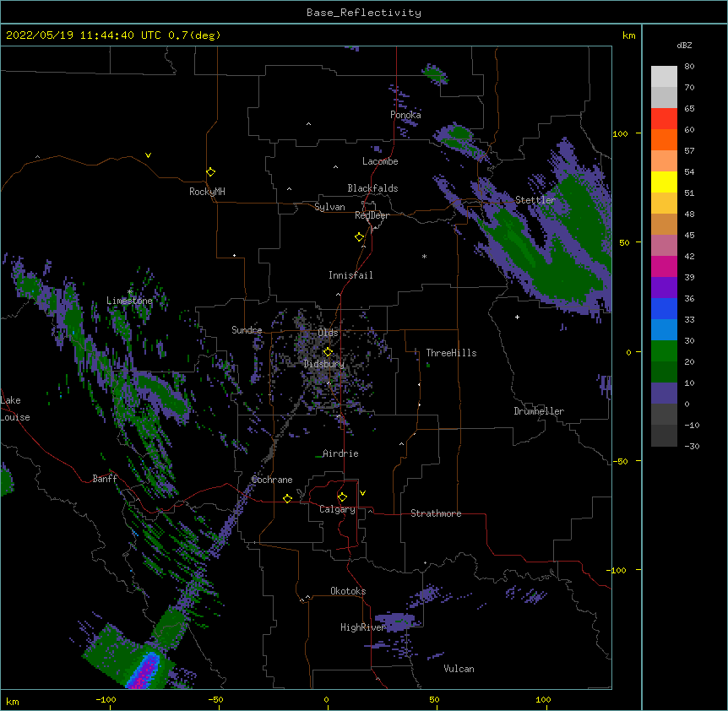Click the yellow marker directly above the Calgary label

[x=342, y=497]
